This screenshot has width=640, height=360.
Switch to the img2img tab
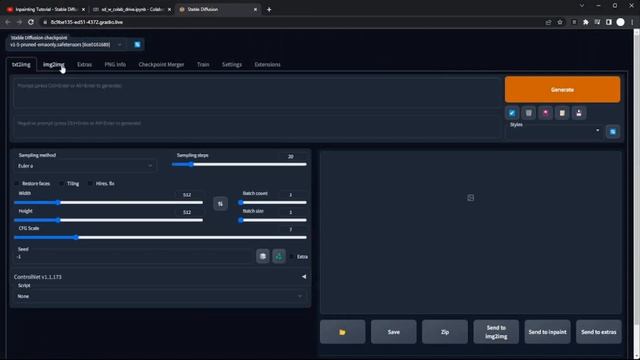coord(53,64)
